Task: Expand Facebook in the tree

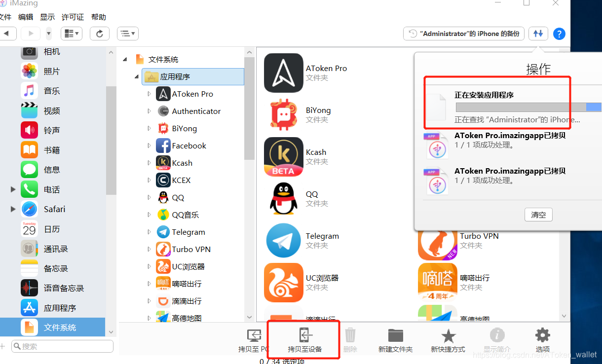Action: [149, 146]
